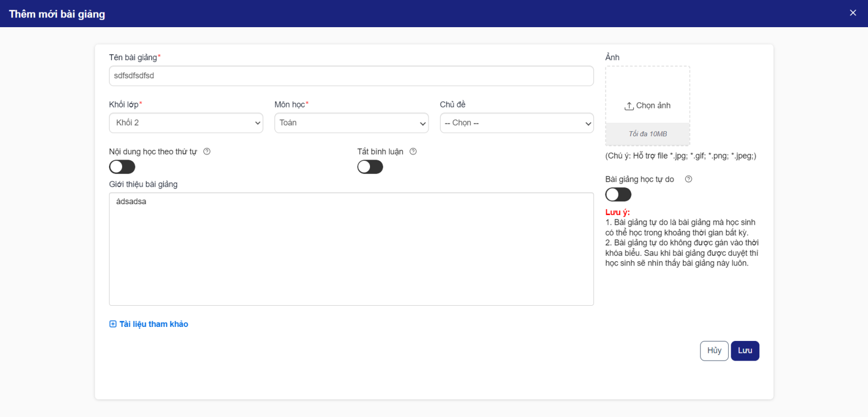Turn on Bài giảng học tự do switch
The height and width of the screenshot is (417, 868).
[618, 194]
